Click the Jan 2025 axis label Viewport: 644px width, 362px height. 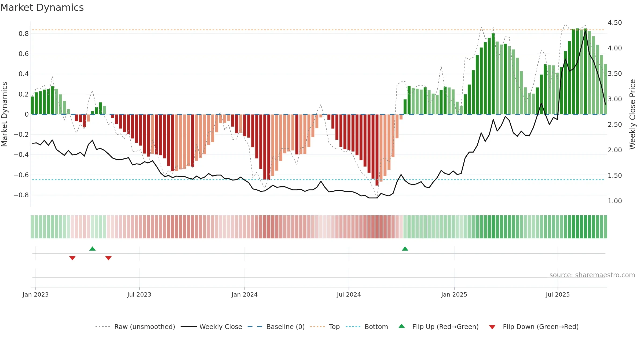click(x=454, y=294)
